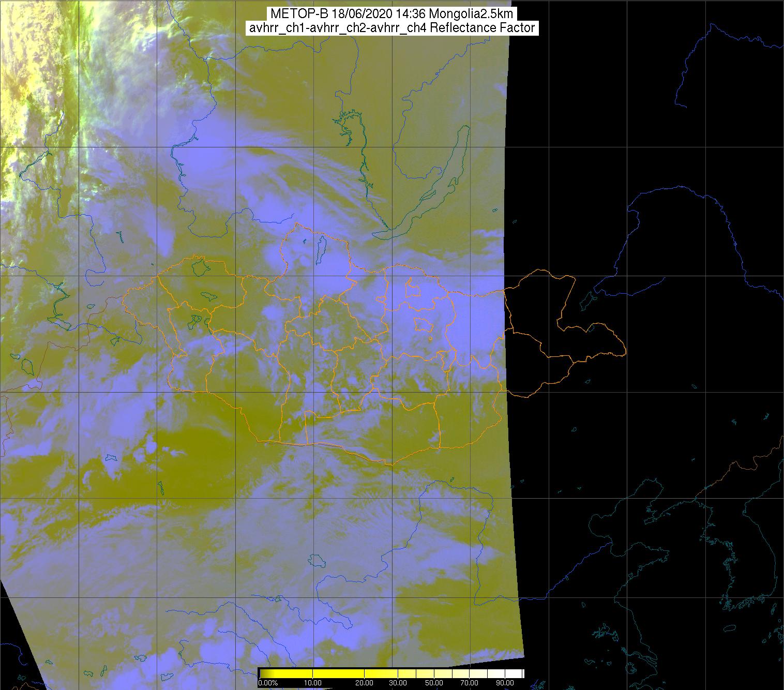Click the "50.00" colorbar label
The height and width of the screenshot is (690, 784).
click(434, 683)
